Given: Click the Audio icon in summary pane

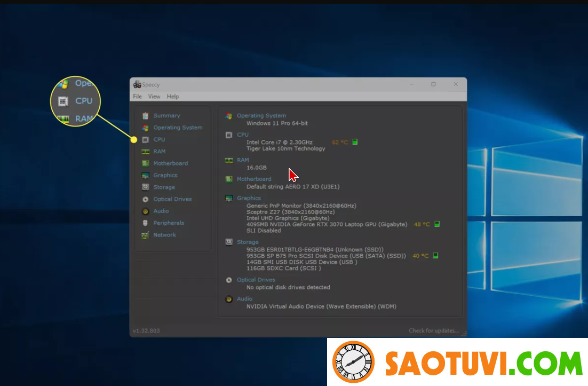Looking at the screenshot, I should [x=229, y=299].
